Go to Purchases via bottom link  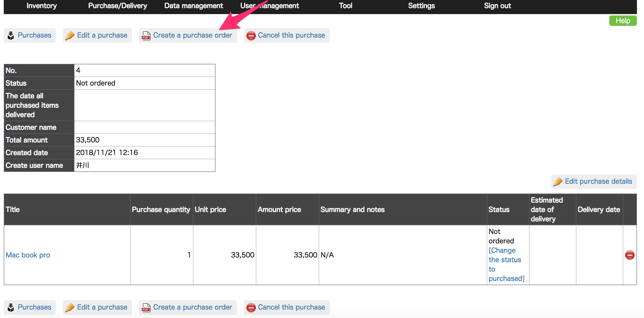34,307
